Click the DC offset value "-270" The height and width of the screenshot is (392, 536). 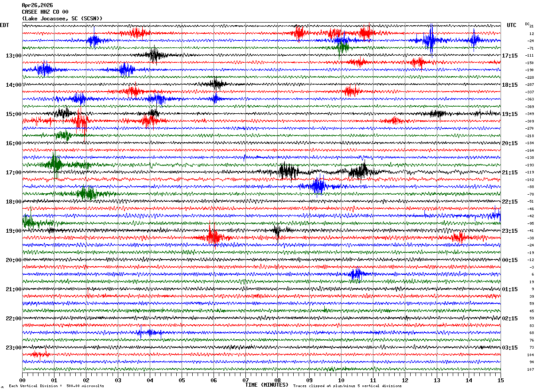pyautogui.click(x=530, y=129)
